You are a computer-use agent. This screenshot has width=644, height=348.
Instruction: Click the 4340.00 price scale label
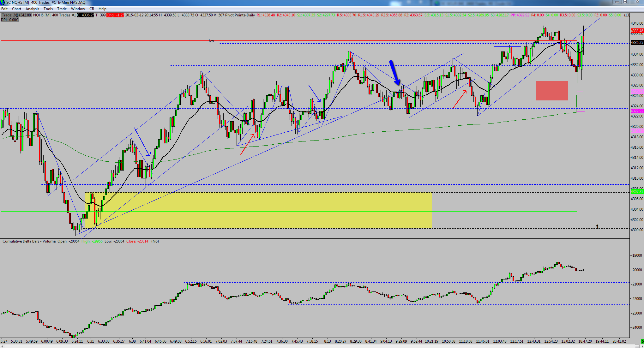tap(637, 23)
